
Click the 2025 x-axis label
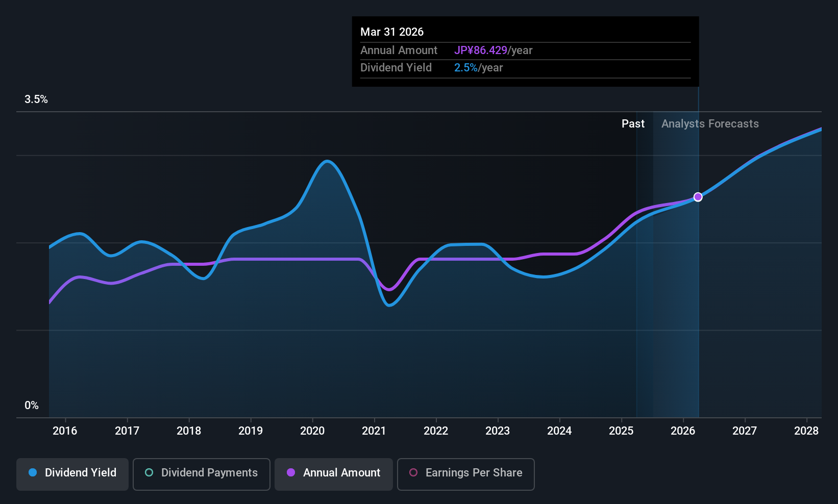621,431
